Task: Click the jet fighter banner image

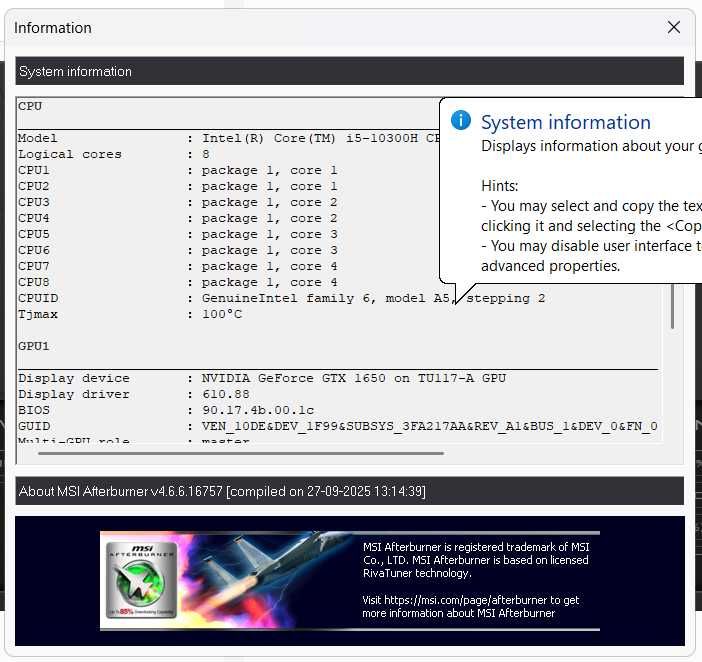Action: tap(350, 581)
